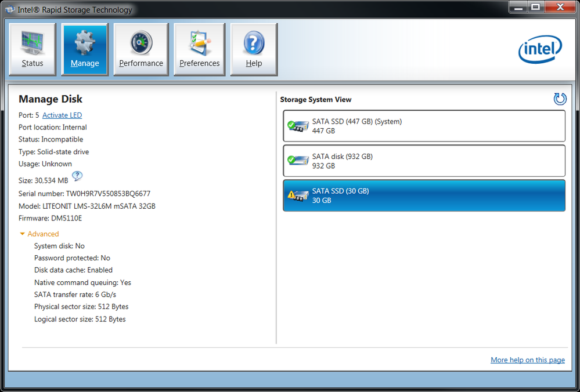Viewport: 580px width, 392px height.
Task: Select the Manage toolbar button
Action: click(85, 49)
